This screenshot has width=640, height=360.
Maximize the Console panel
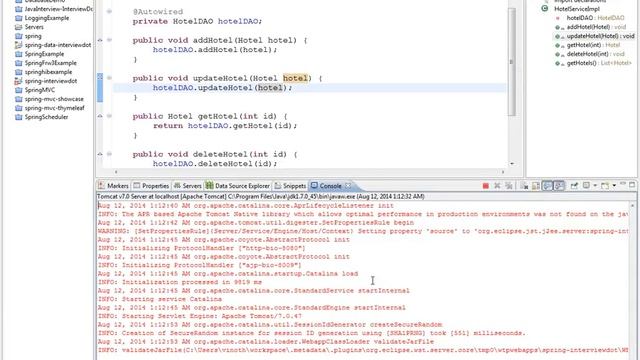tap(632, 185)
